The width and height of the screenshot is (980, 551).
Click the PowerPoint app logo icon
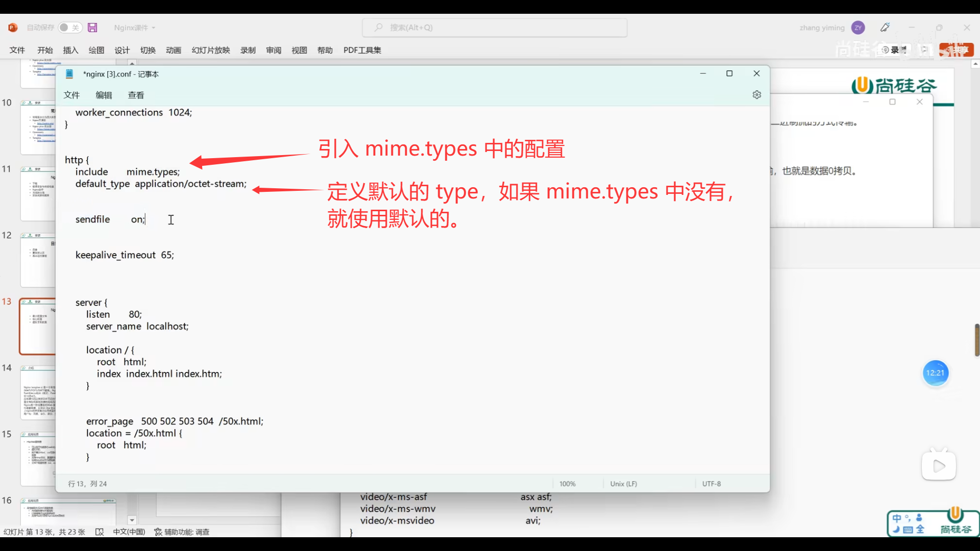pyautogui.click(x=13, y=28)
